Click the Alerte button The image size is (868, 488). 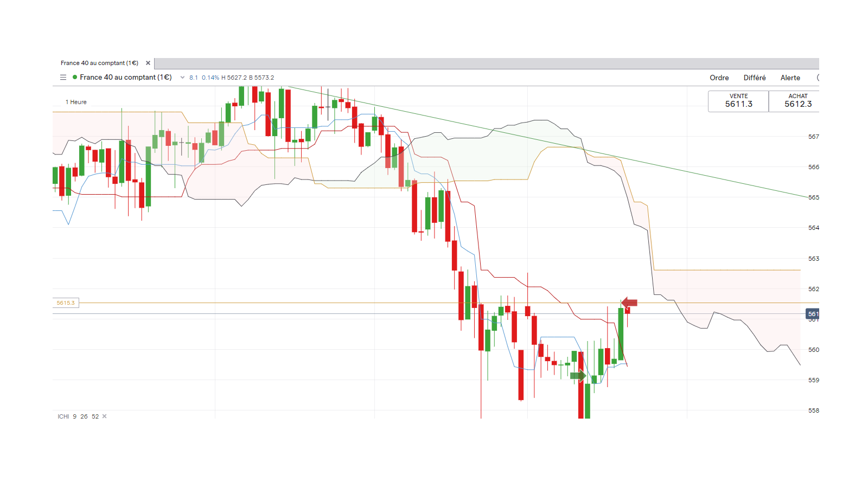point(790,78)
